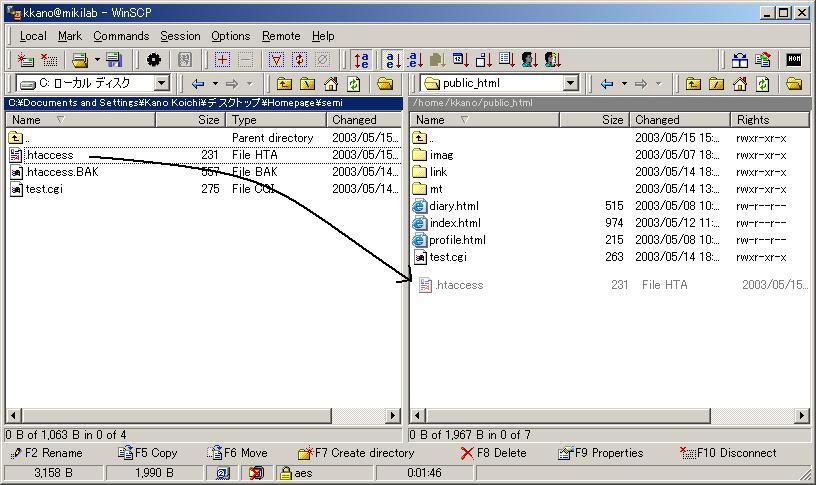816x485 pixels.
Task: Click remote panel scrollbar right arrow
Action: click(x=802, y=416)
